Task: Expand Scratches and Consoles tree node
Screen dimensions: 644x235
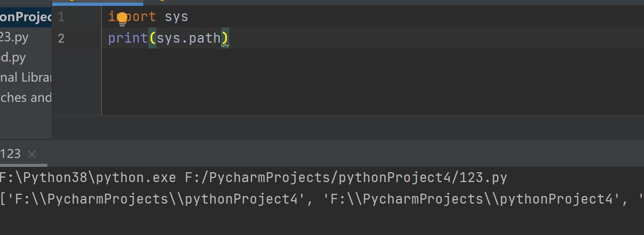Action: click(26, 97)
